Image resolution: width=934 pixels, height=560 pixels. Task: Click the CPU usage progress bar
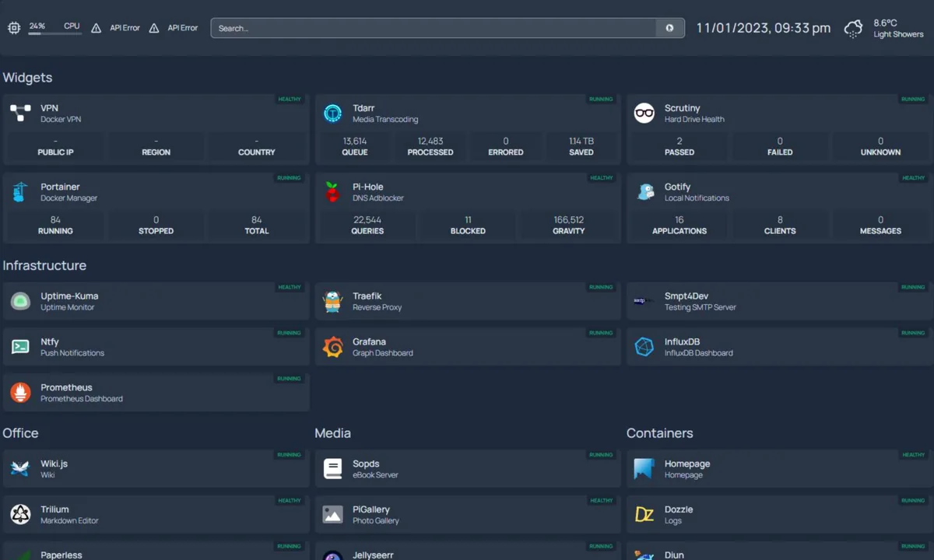54,33
